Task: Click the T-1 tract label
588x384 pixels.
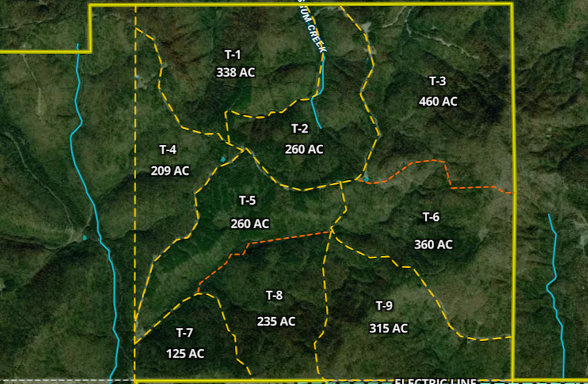Action: (232, 55)
